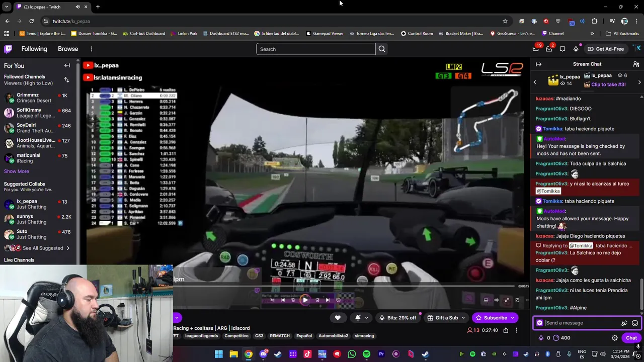Open the chat community users icon
Screen dimensions: 644x362
[x=636, y=64]
